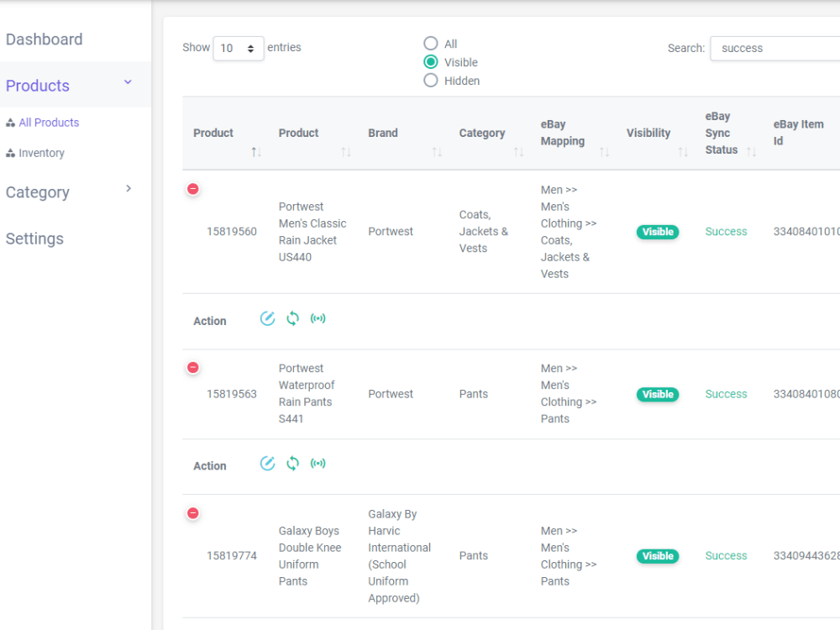Image resolution: width=840 pixels, height=630 pixels.
Task: Sort table by eBay Sync Status column
Action: 751,152
